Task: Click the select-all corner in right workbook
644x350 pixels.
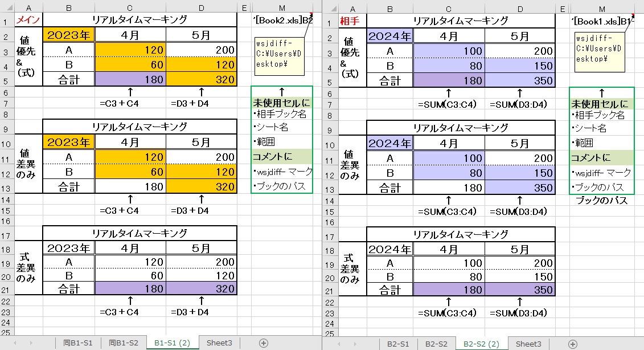Action: point(330,7)
